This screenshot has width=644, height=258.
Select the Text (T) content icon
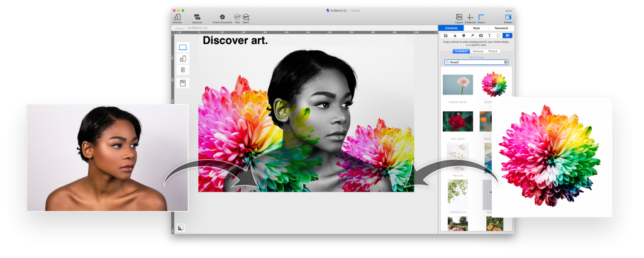coord(489,36)
